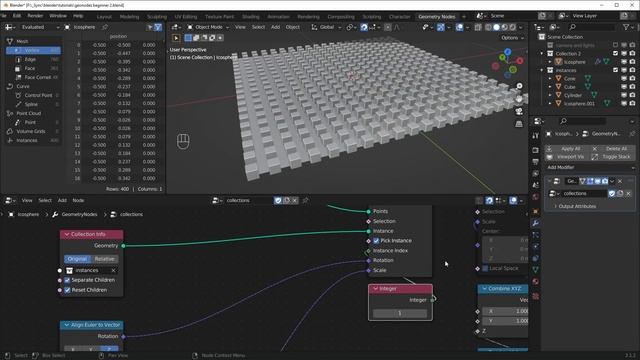The height and width of the screenshot is (360, 640).
Task: Click Combine XYZ Y value field
Action: pos(505,321)
